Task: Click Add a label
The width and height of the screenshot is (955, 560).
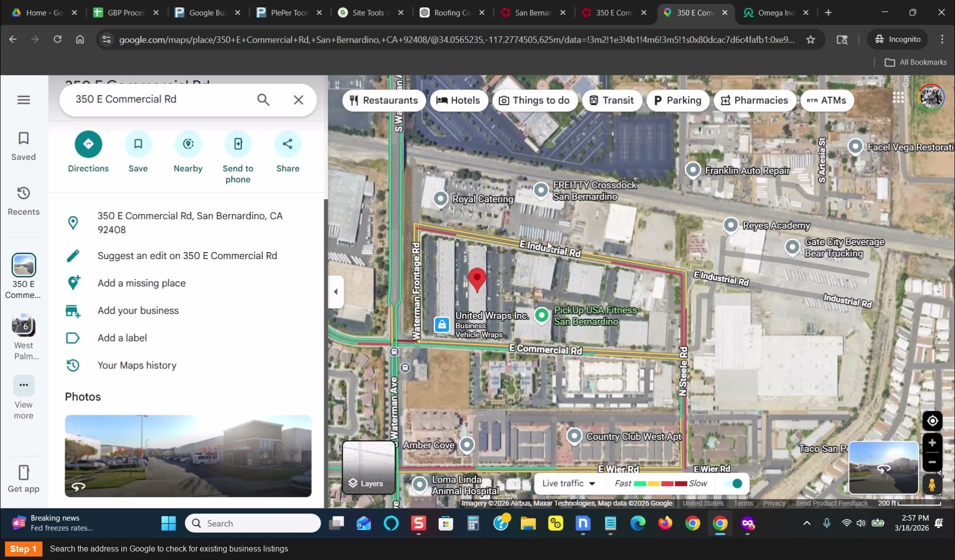Action: [x=187, y=338]
